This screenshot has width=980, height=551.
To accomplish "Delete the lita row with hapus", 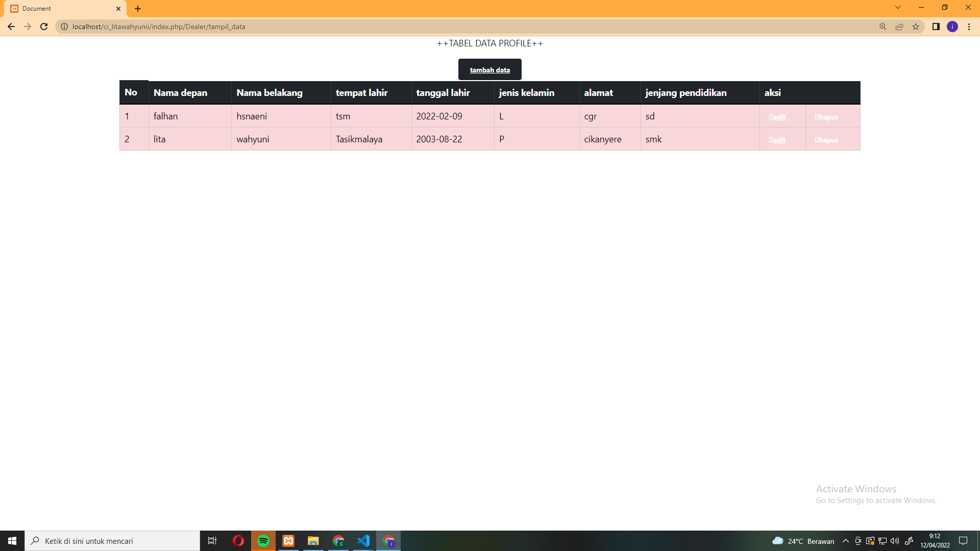I will [826, 140].
